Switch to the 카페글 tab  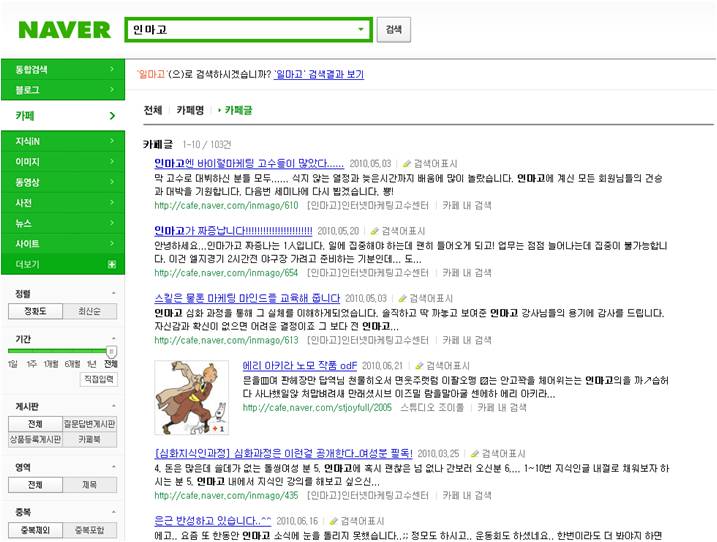238,110
